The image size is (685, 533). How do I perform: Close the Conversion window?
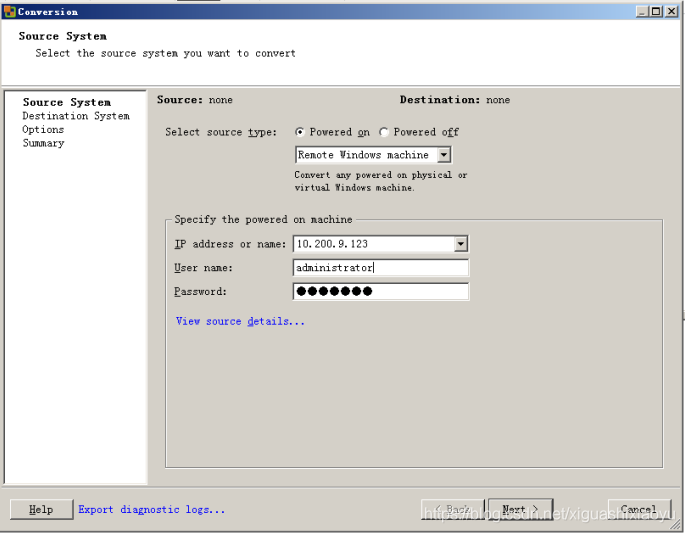coord(671,11)
